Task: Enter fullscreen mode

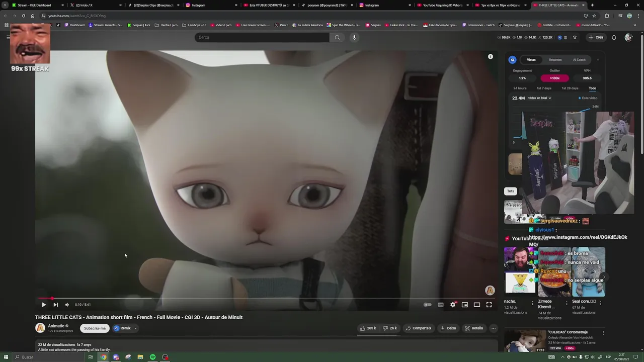Action: click(489, 305)
